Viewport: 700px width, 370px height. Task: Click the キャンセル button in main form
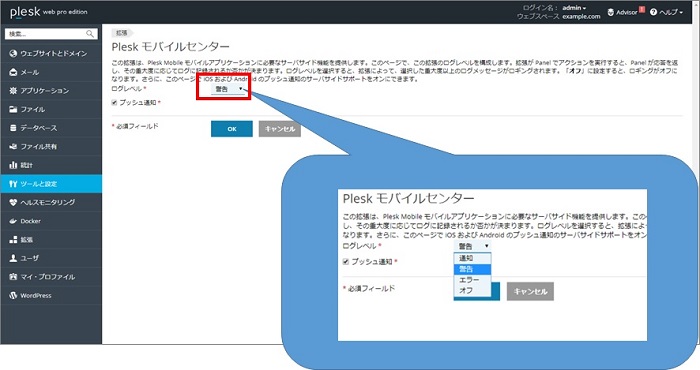280,129
